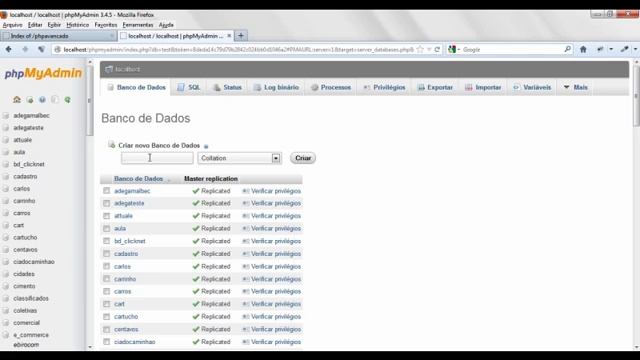Click the Google search engine icon
The height and width of the screenshot is (360, 640).
click(452, 49)
